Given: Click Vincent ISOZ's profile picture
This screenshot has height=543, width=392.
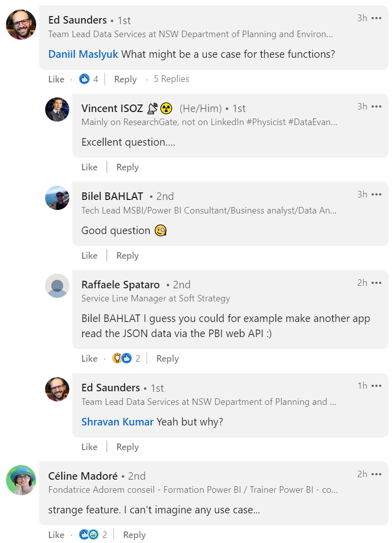Looking at the screenshot, I should 57,110.
